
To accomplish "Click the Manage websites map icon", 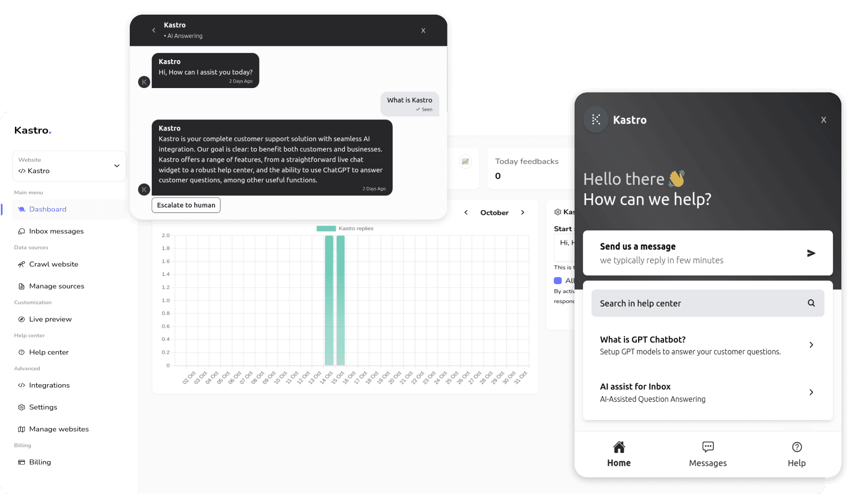I will pyautogui.click(x=21, y=429).
